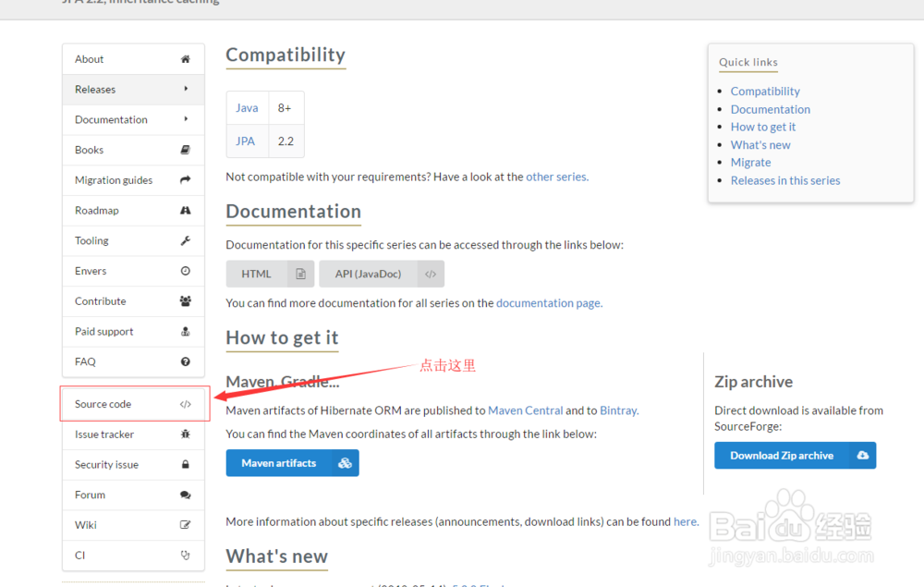This screenshot has height=587, width=924.
Task: Expand the Documentation submenu arrow
Action: [x=186, y=119]
